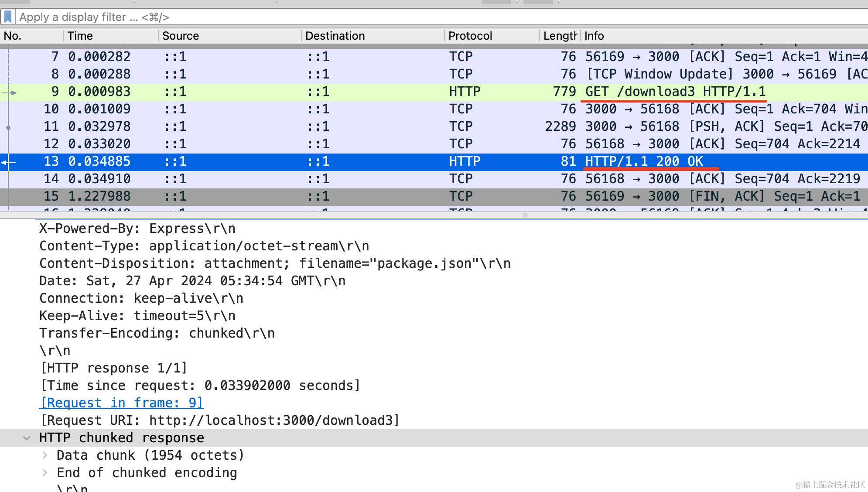Viewport: 868px width, 492px height.
Task: Open the Request in frame: 9 link
Action: click(x=122, y=403)
